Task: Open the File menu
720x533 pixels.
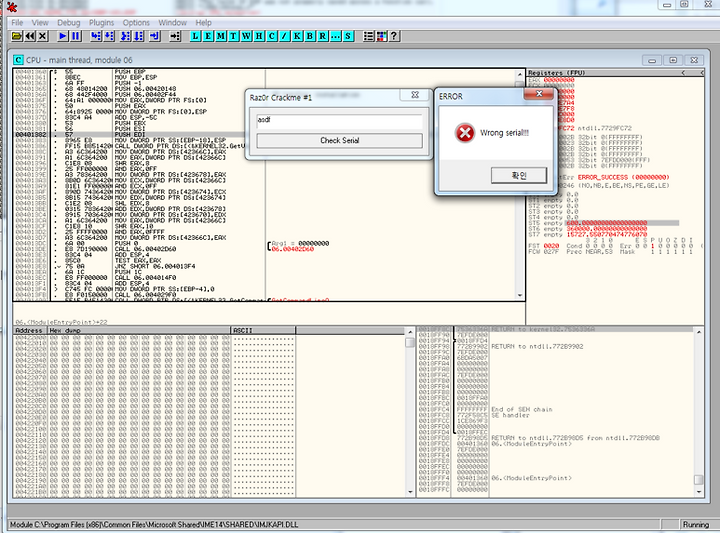Action: (x=17, y=22)
